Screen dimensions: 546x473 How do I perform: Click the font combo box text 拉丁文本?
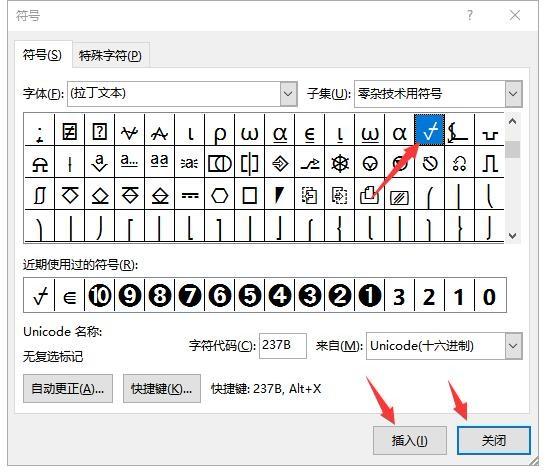(x=98, y=93)
